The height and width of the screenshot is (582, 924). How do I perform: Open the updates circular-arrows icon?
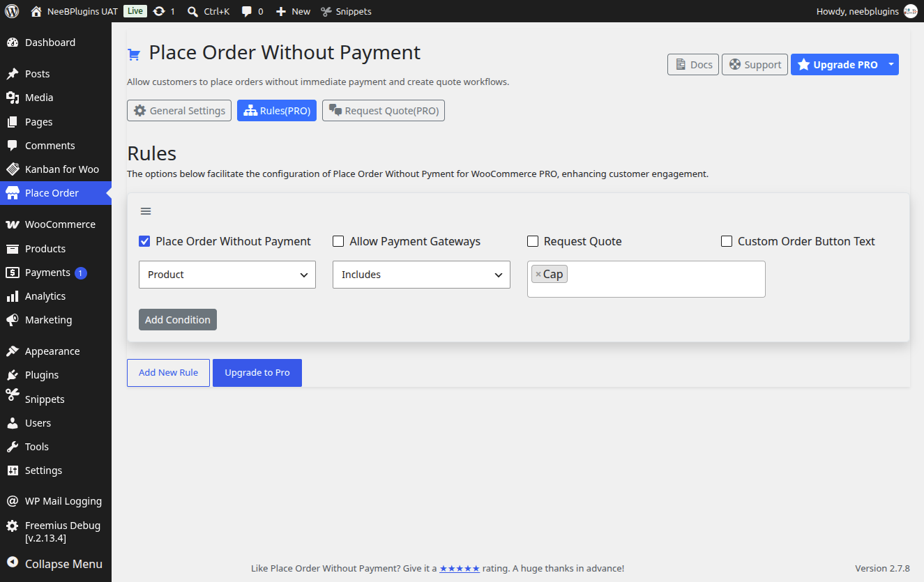coord(159,11)
